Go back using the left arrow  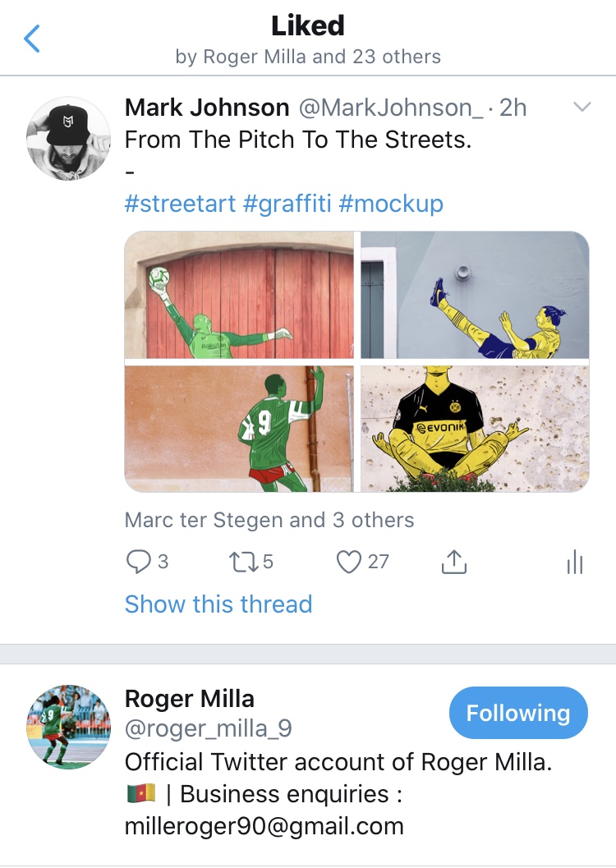coord(32,39)
